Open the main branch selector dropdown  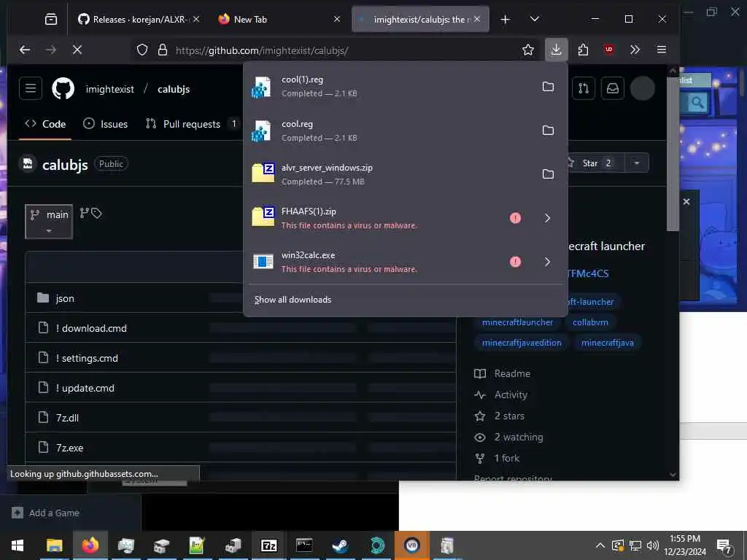coord(49,222)
